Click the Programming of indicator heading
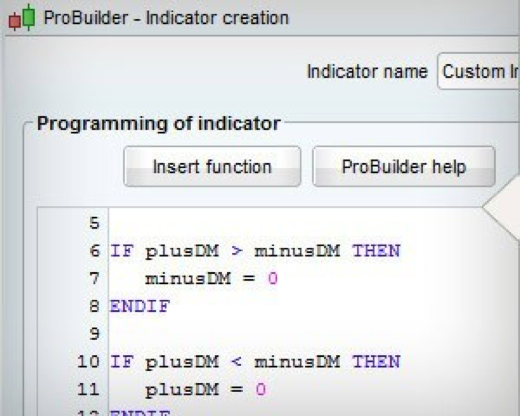The height and width of the screenshot is (416, 520). coord(159,124)
